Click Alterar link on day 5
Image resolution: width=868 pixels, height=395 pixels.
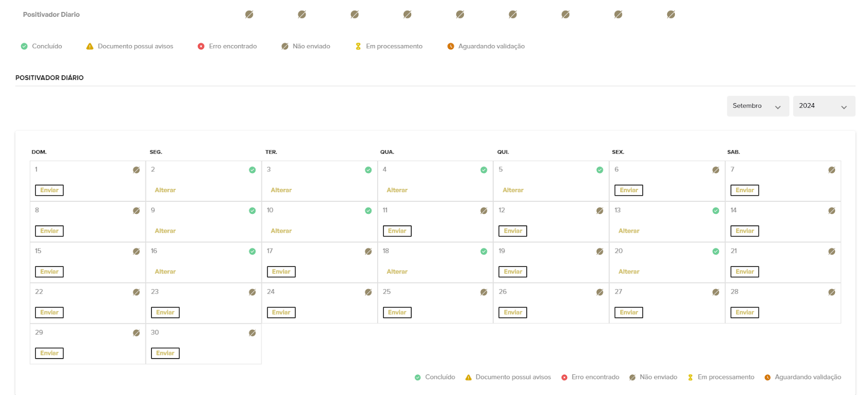click(x=513, y=190)
